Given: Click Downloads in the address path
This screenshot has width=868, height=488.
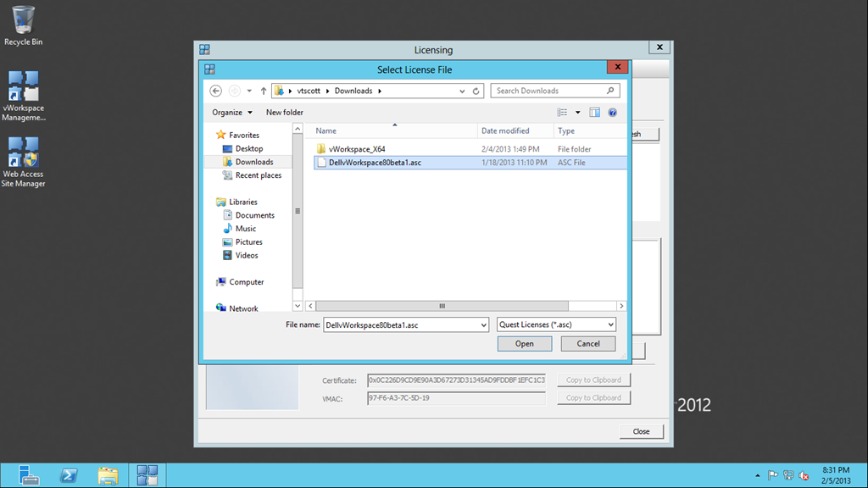Looking at the screenshot, I should tap(353, 91).
